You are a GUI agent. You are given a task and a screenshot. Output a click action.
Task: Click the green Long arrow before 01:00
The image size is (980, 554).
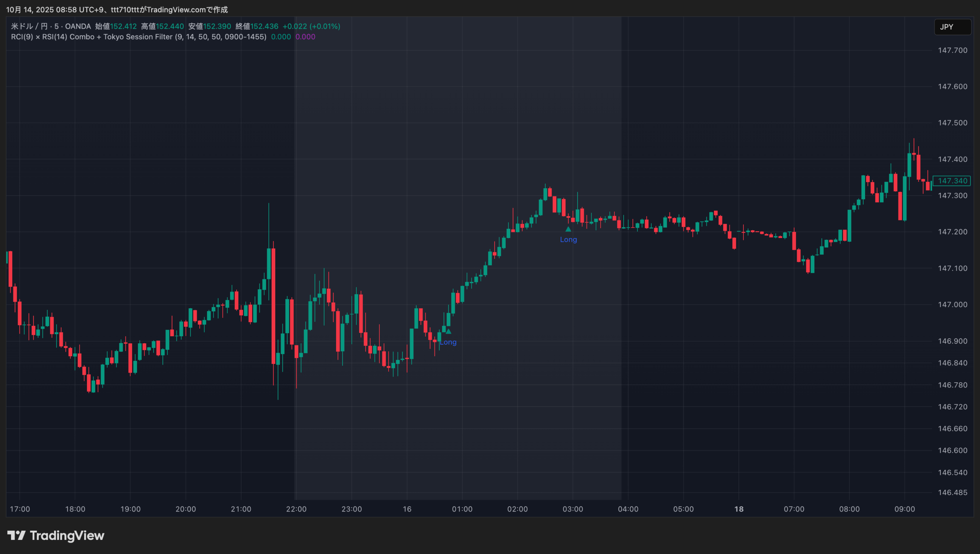(448, 331)
